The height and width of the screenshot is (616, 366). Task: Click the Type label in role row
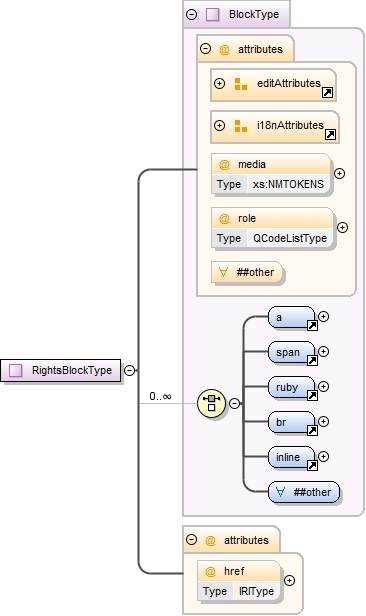click(x=229, y=238)
